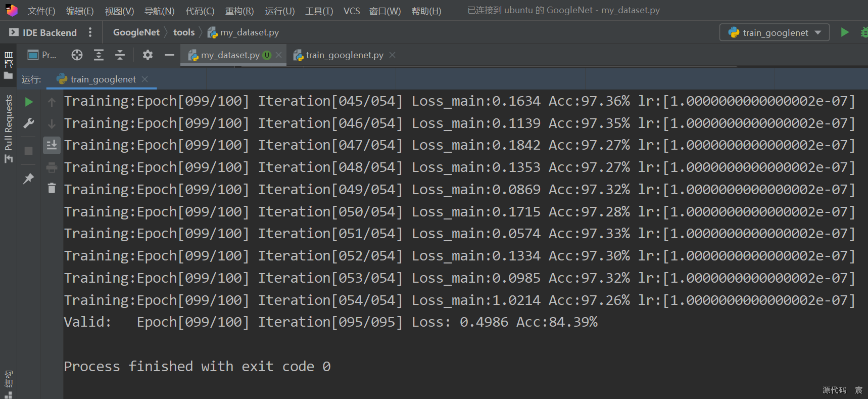Close the my_dataset.py tab
868x399 pixels.
click(x=278, y=55)
